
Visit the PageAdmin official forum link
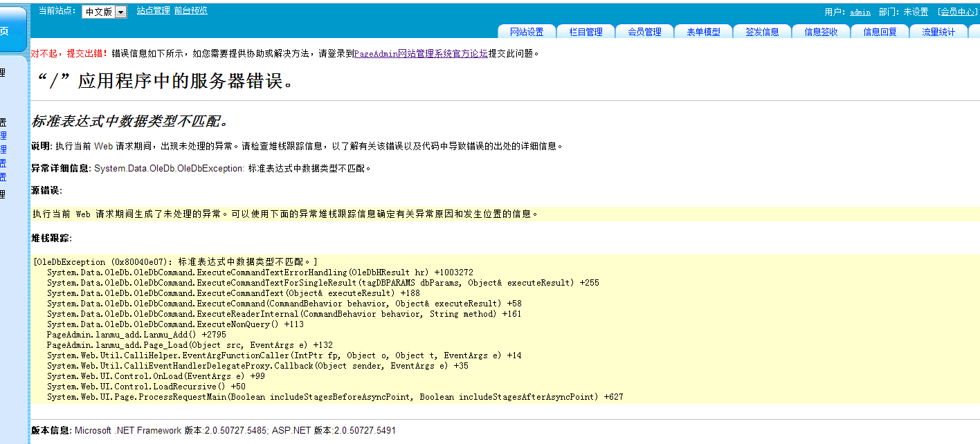pyautogui.click(x=421, y=53)
